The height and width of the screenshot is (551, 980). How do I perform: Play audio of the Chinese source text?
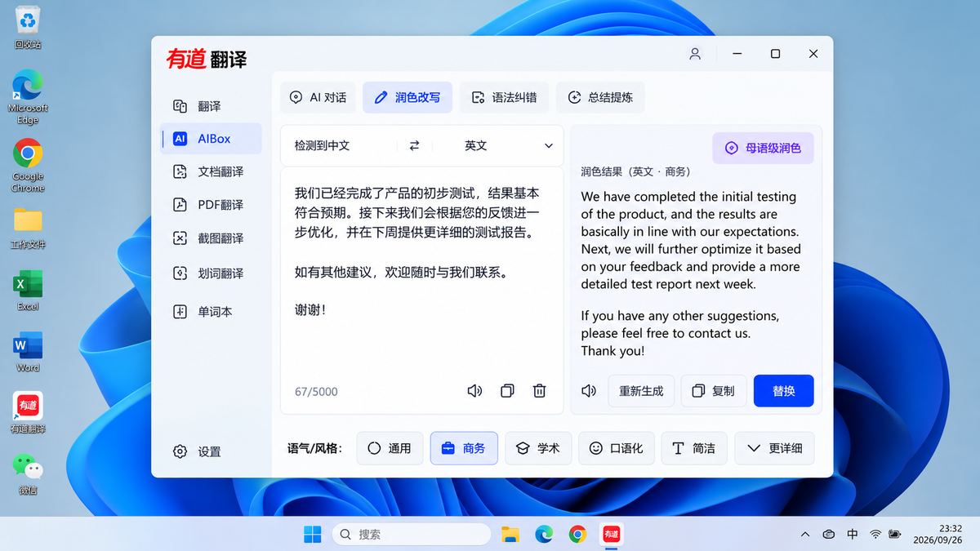474,391
